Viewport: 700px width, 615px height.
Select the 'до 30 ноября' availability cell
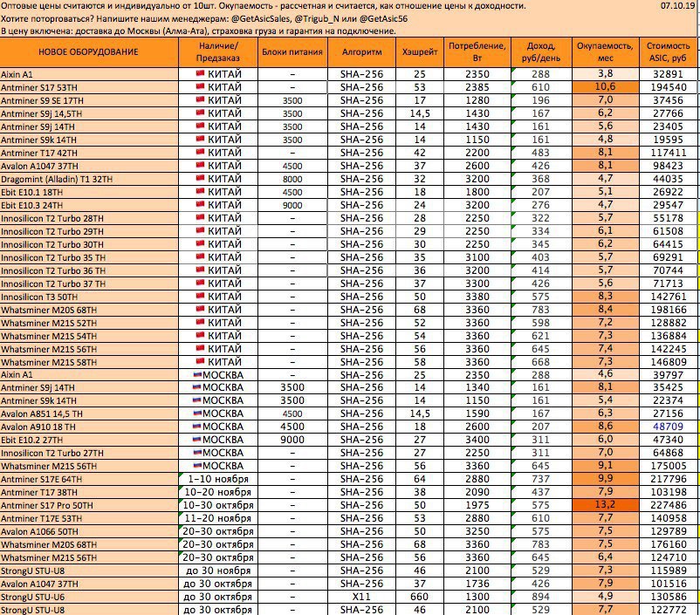[218, 571]
